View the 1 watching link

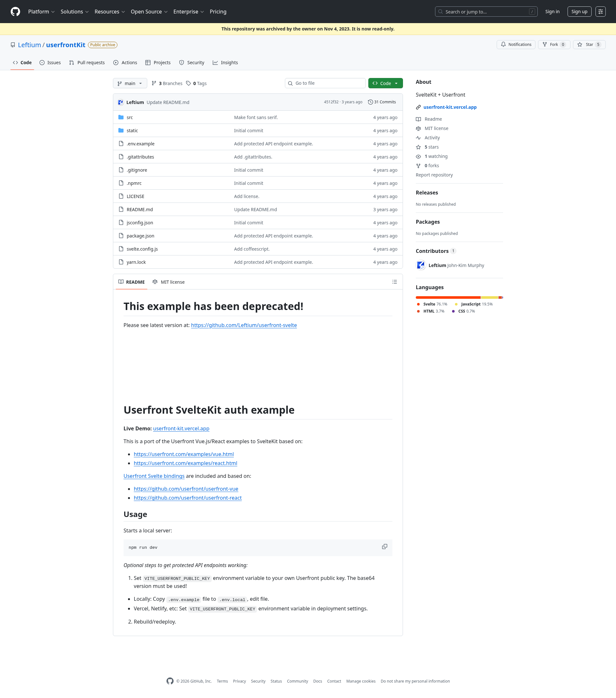[432, 156]
